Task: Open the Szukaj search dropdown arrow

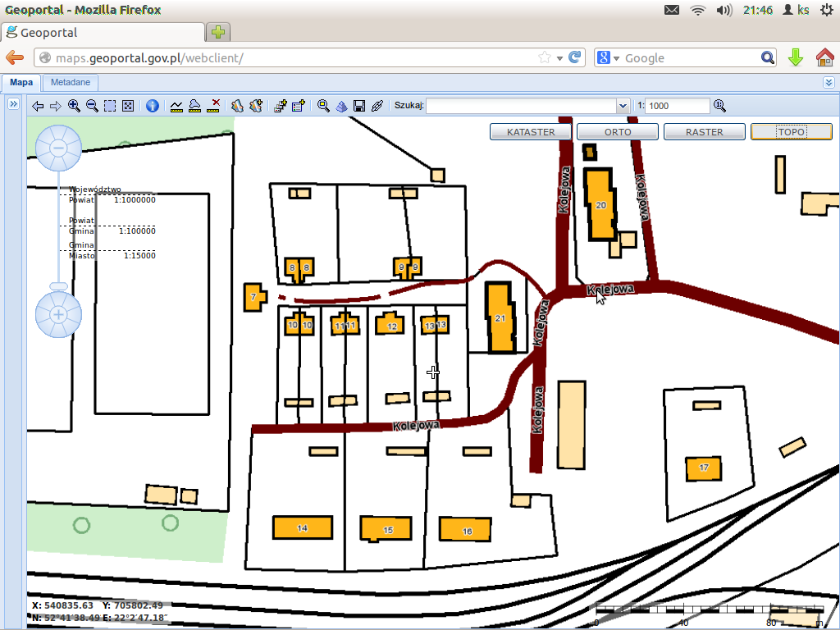Action: pyautogui.click(x=623, y=106)
